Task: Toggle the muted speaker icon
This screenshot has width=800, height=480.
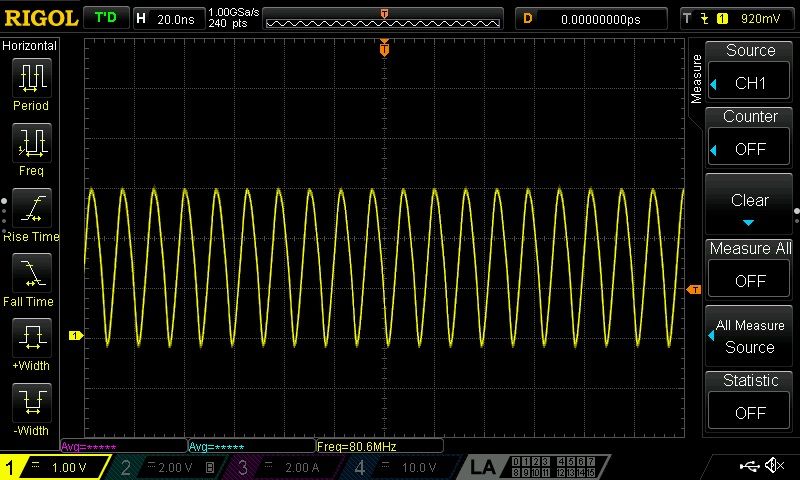Action: pyautogui.click(x=774, y=465)
